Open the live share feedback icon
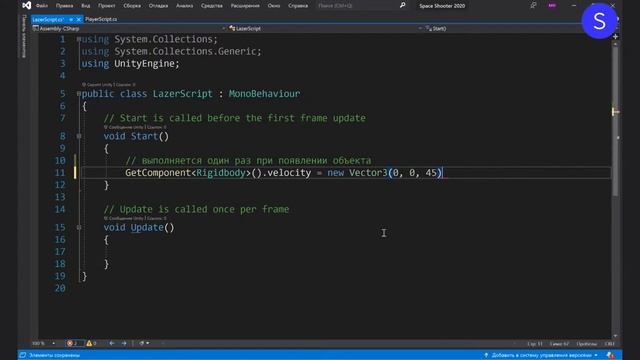Image resolution: width=640 pixels, height=360 pixels. click(x=533, y=5)
